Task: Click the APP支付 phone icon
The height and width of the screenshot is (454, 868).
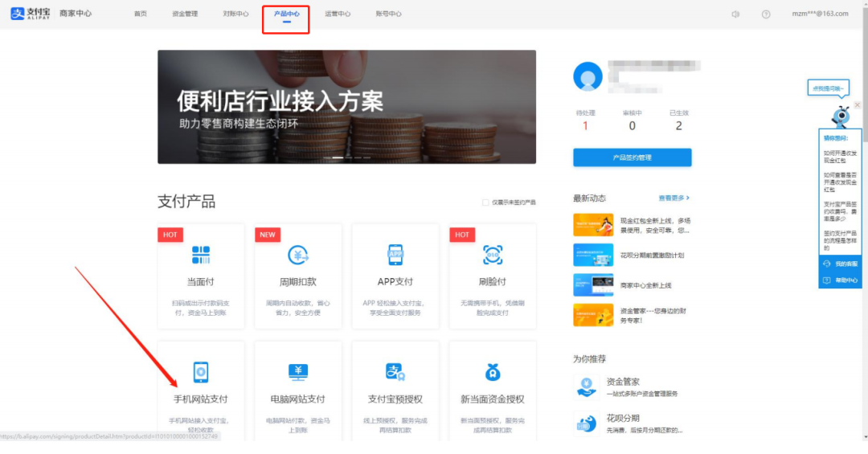Action: coord(395,256)
